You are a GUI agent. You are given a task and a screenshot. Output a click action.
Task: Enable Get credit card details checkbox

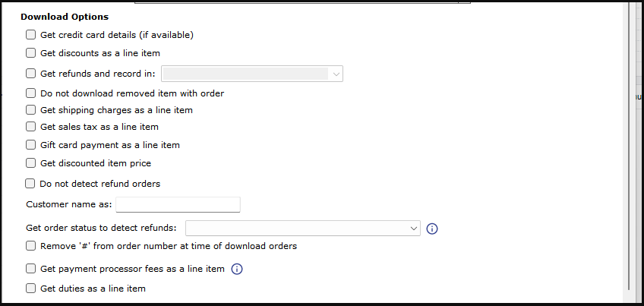pyautogui.click(x=31, y=35)
